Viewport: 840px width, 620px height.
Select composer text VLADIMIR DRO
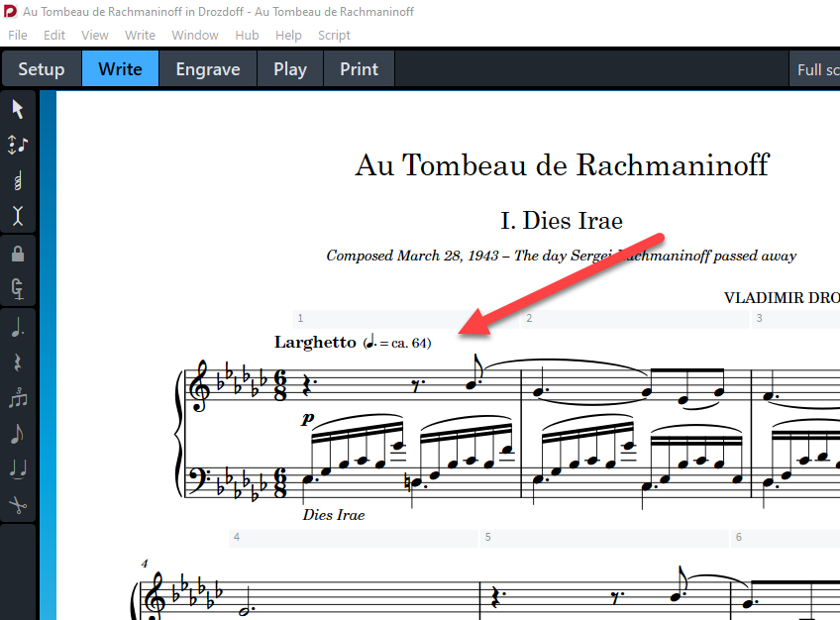point(782,298)
